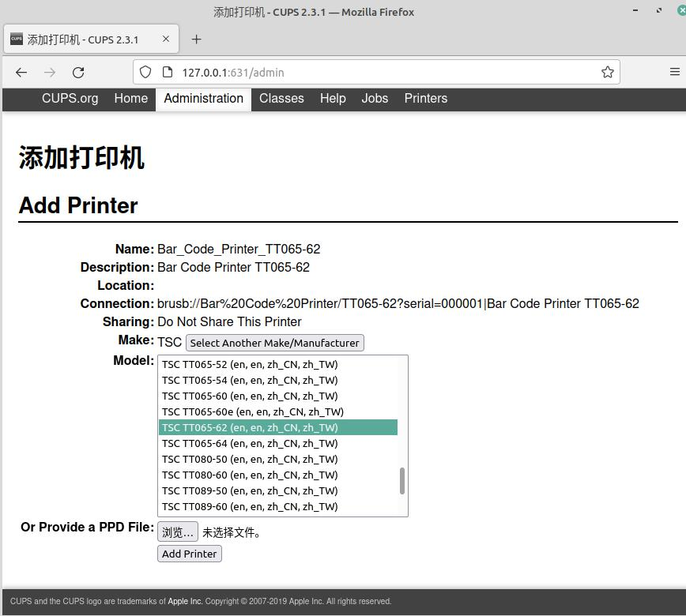
Task: Select TSC TT089-60 model
Action: [x=278, y=506]
